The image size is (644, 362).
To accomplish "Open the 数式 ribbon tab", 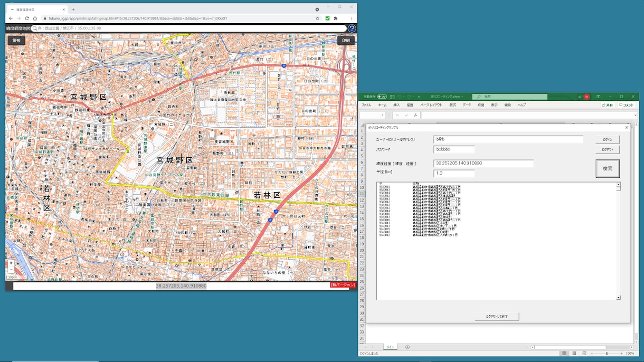I will pos(452,105).
